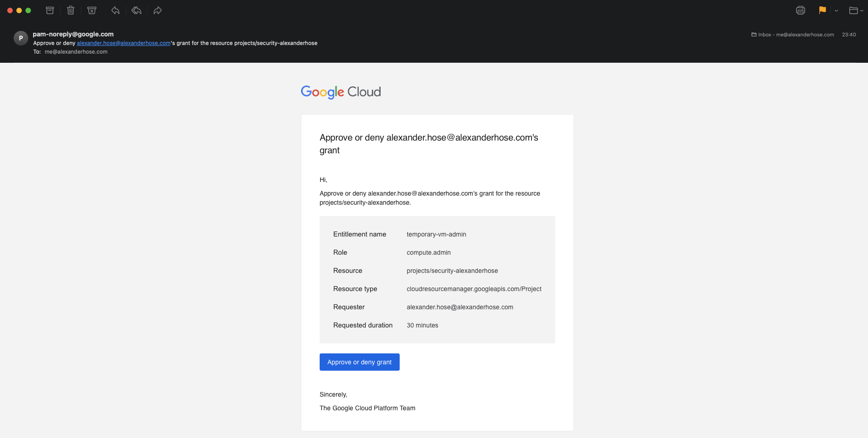Mark the message as junk
Viewport: 868px width, 438px height.
coord(91,10)
